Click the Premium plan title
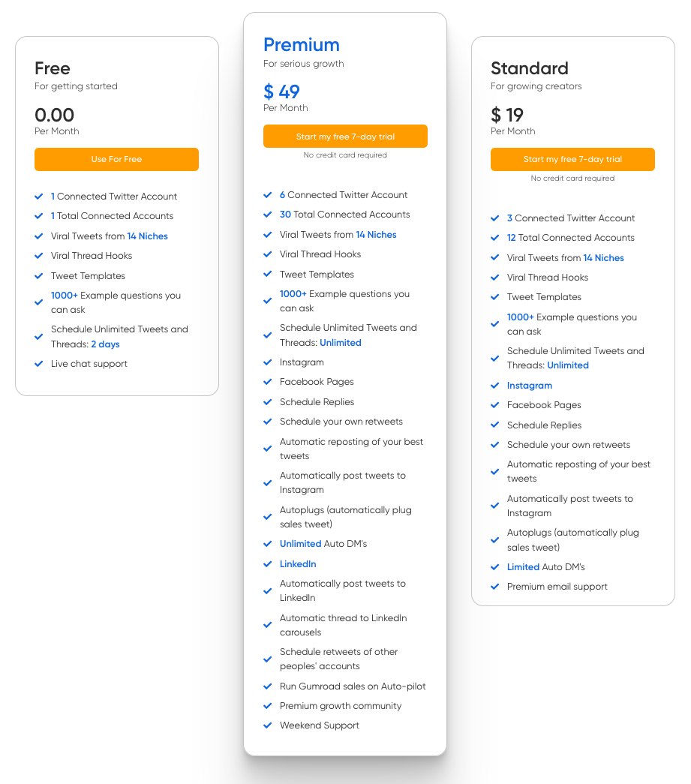 pos(302,45)
